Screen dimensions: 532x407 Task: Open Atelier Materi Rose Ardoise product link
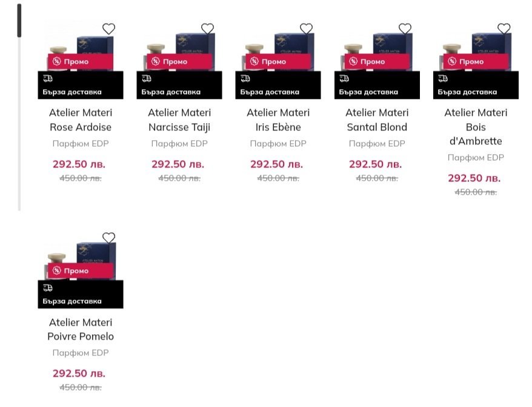point(81,120)
